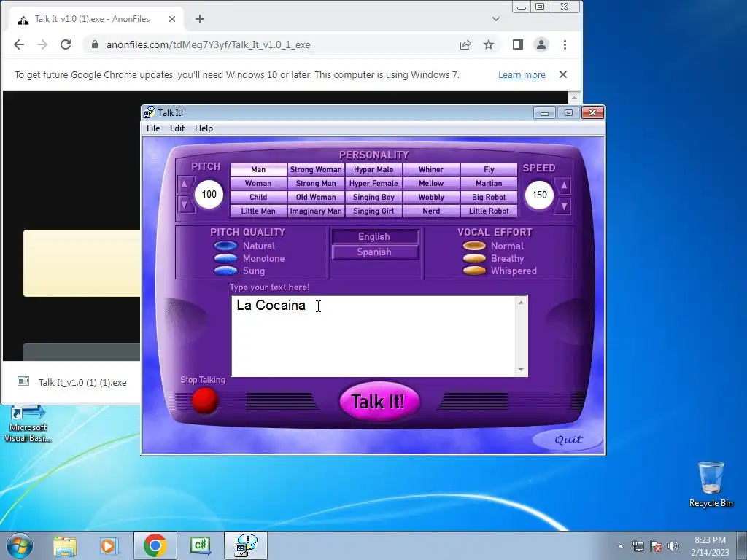Pick the Old Woman voice
The image size is (747, 560).
316,197
